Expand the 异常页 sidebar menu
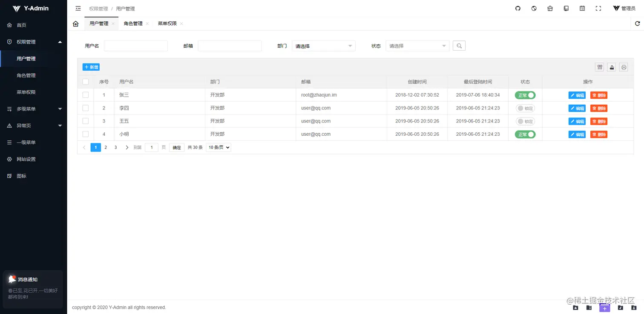The height and width of the screenshot is (314, 644). coord(34,126)
